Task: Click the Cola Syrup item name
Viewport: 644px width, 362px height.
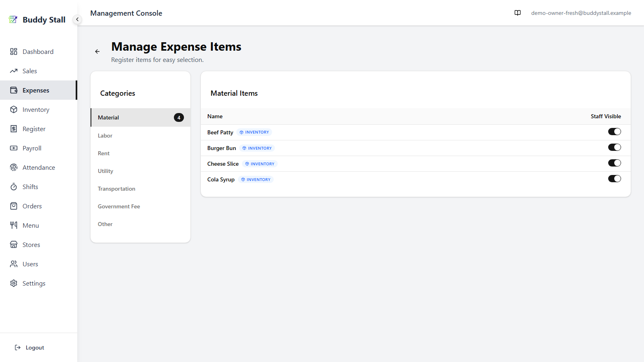Action: (221, 179)
